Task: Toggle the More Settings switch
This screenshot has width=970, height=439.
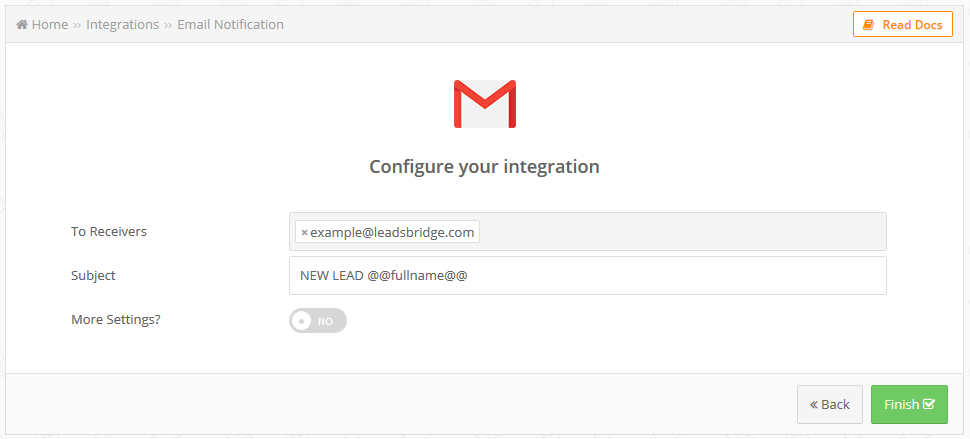Action: pyautogui.click(x=318, y=321)
